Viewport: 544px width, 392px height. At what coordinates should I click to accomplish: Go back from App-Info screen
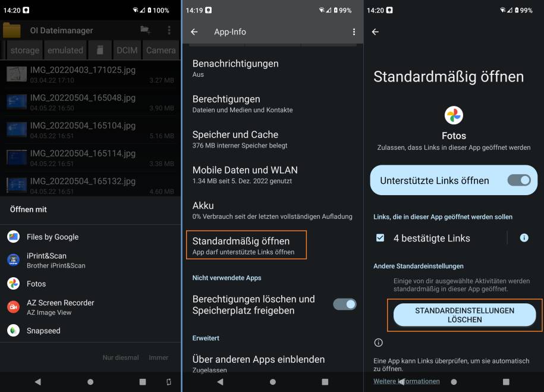pyautogui.click(x=194, y=32)
